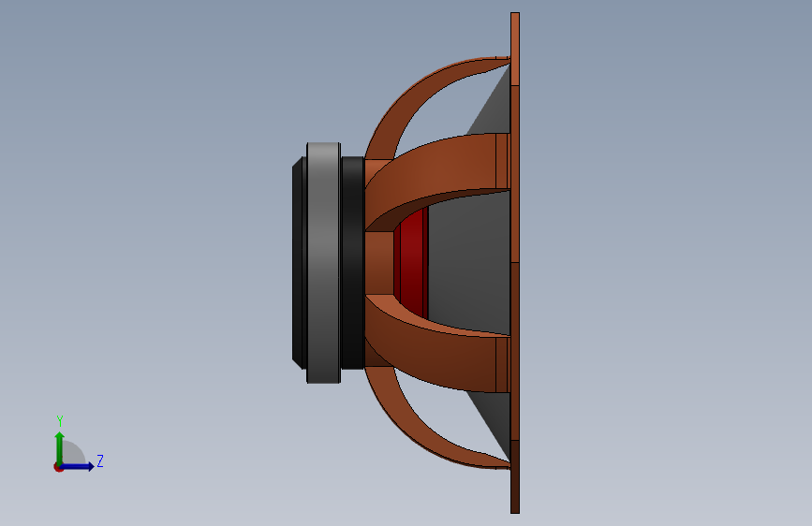Select the dark gray speaker cone surface

468,263
